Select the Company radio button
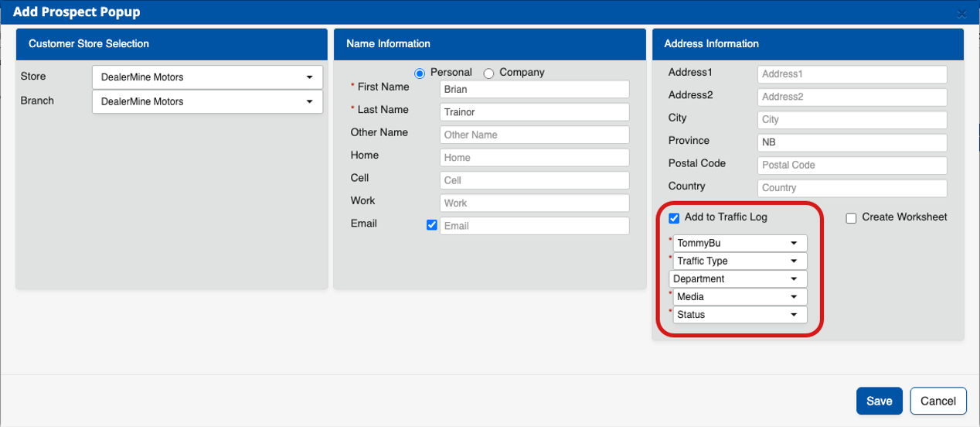This screenshot has width=980, height=427. click(488, 73)
